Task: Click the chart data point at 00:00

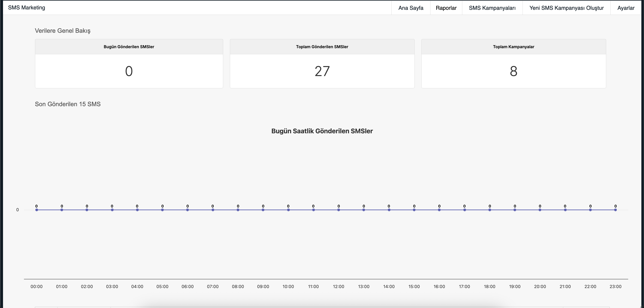Action: [x=37, y=210]
